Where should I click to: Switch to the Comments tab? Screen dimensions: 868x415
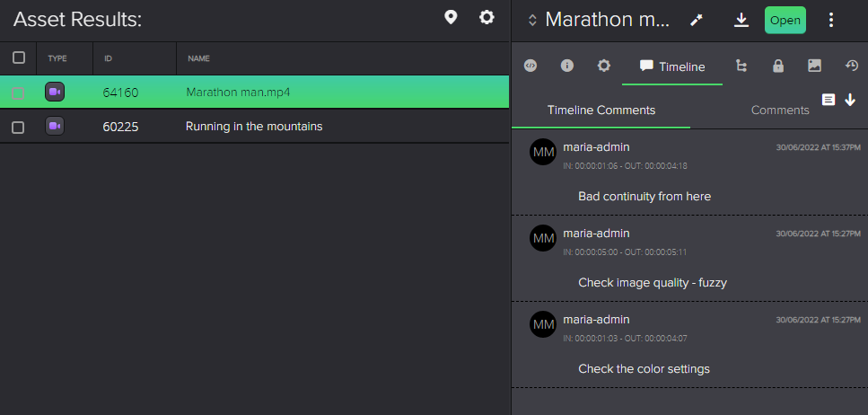pos(780,110)
